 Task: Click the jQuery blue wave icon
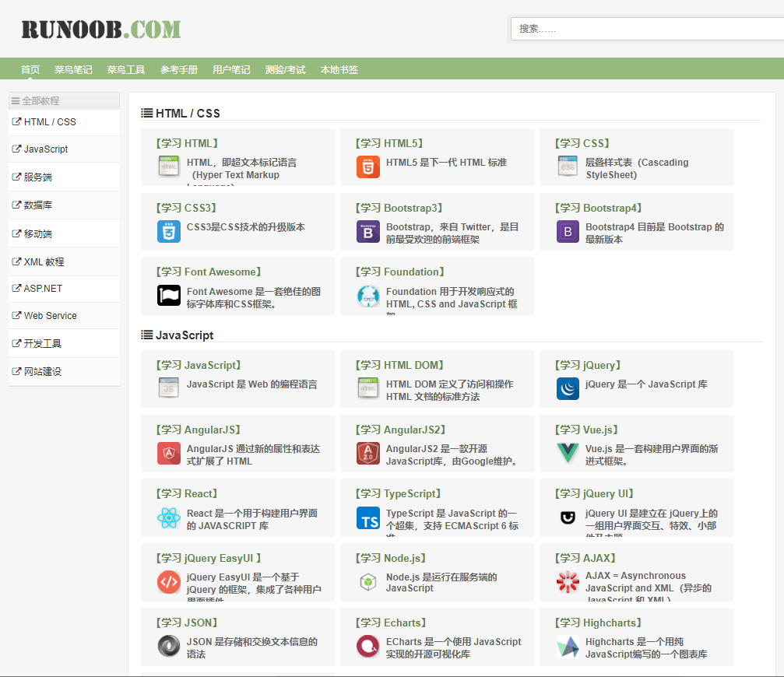[568, 388]
